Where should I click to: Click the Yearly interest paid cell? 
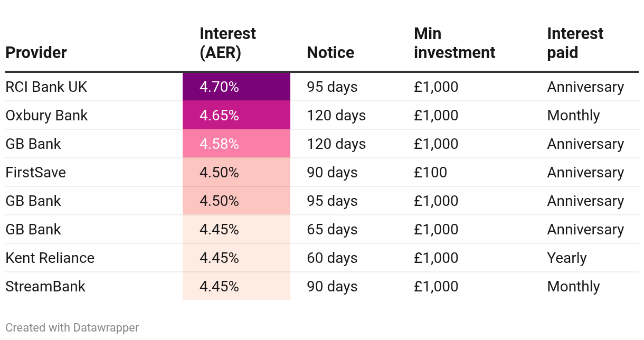click(566, 258)
